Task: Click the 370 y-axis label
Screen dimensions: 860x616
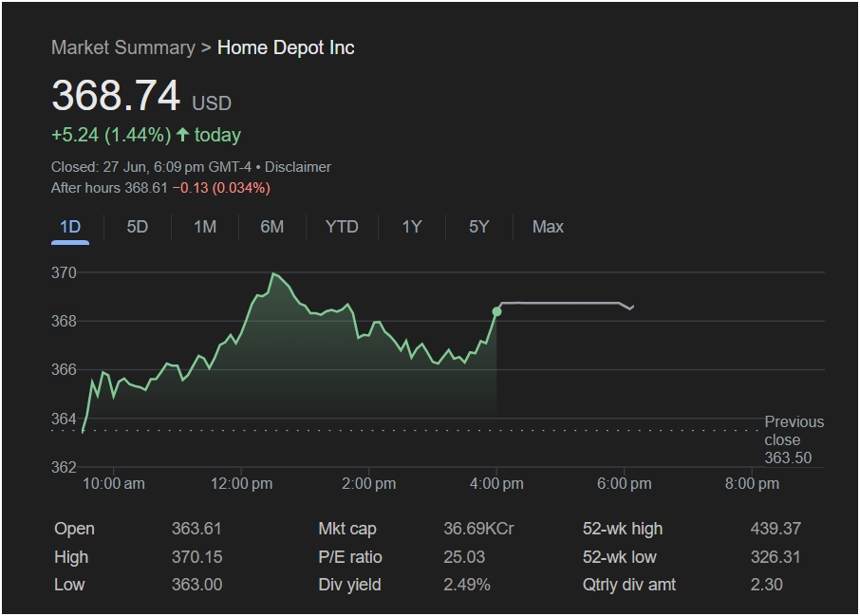Action: pyautogui.click(x=65, y=272)
